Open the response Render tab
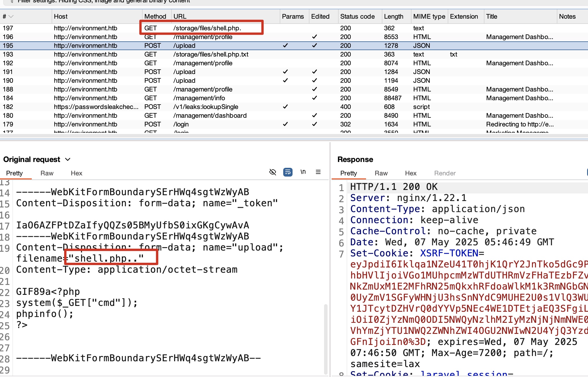The image size is (588, 377). 444,173
